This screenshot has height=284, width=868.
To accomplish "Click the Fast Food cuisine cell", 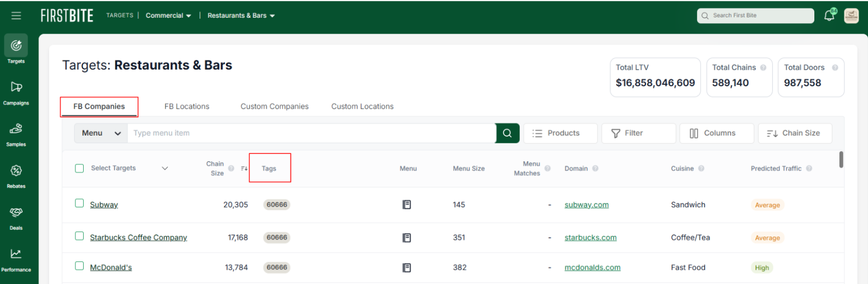I will pos(688,268).
